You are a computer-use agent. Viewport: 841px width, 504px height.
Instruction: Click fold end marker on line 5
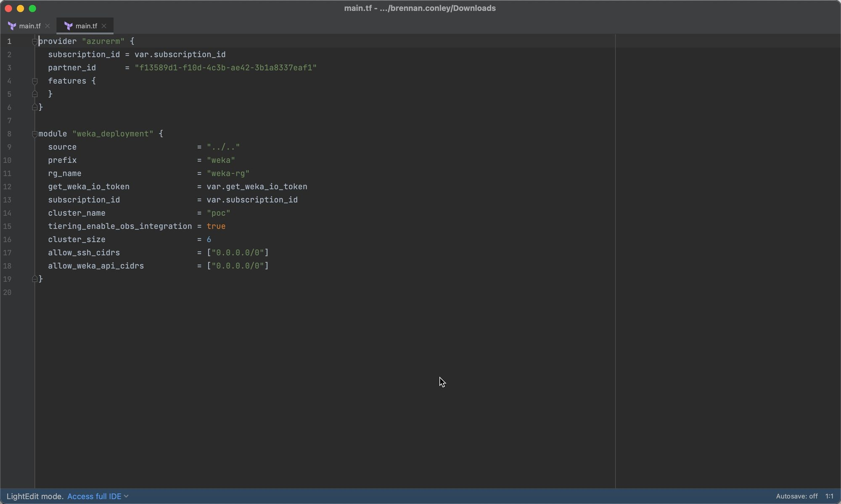point(35,94)
